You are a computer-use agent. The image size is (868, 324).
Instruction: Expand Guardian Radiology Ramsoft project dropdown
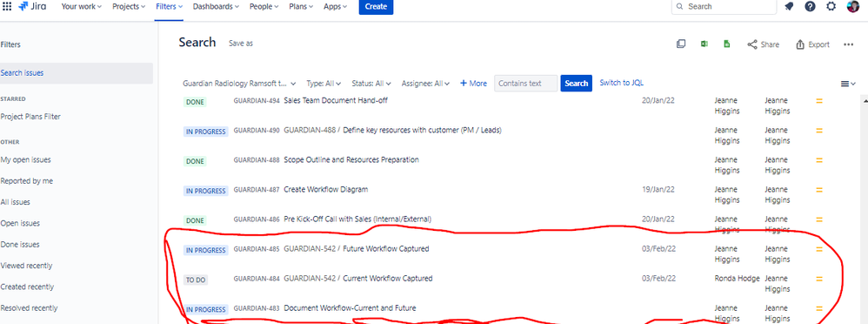click(239, 84)
